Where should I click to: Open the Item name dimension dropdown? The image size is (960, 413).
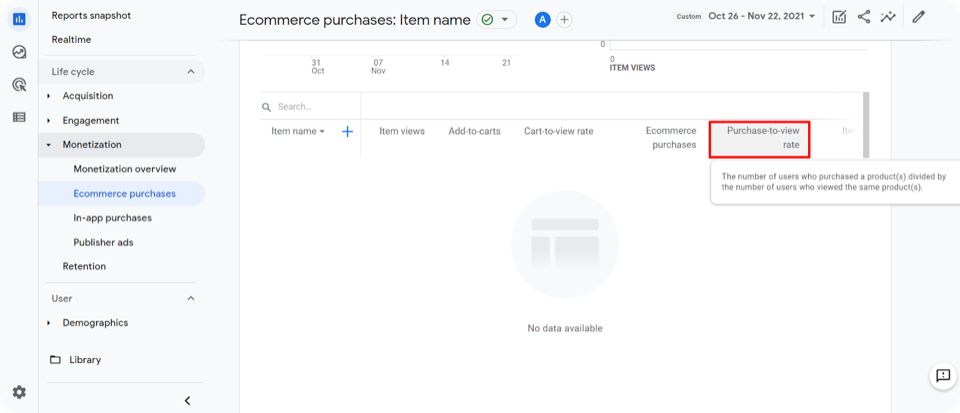tap(298, 131)
